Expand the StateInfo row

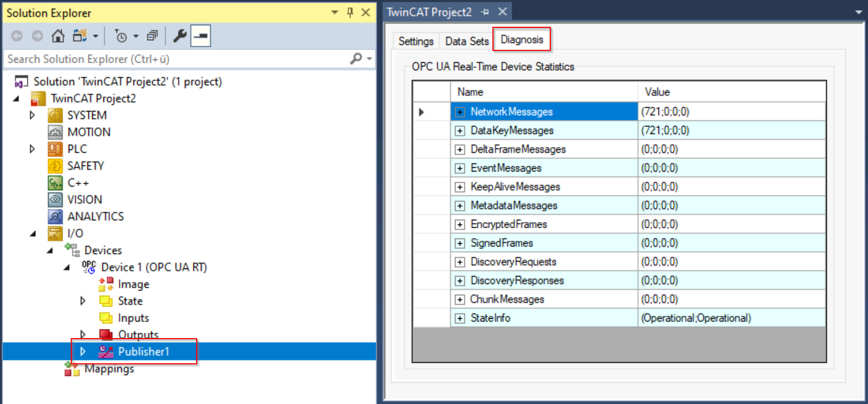pyautogui.click(x=460, y=318)
